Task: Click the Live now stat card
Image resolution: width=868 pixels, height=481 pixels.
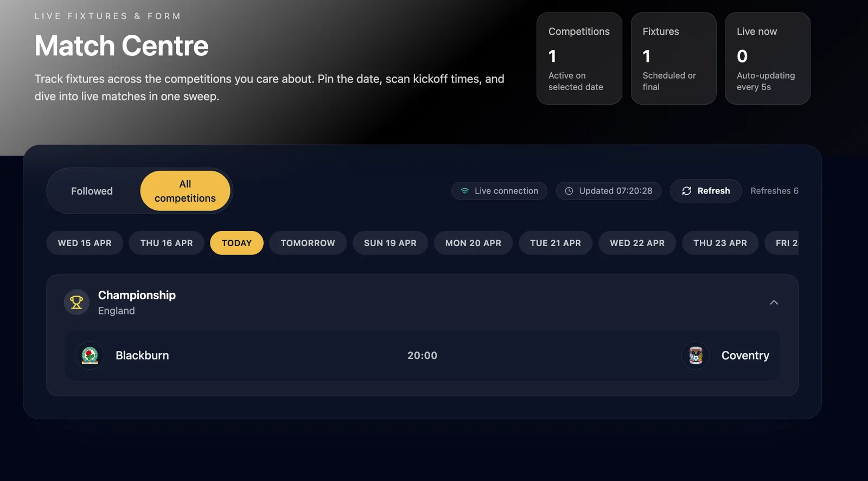Action: pyautogui.click(x=767, y=59)
